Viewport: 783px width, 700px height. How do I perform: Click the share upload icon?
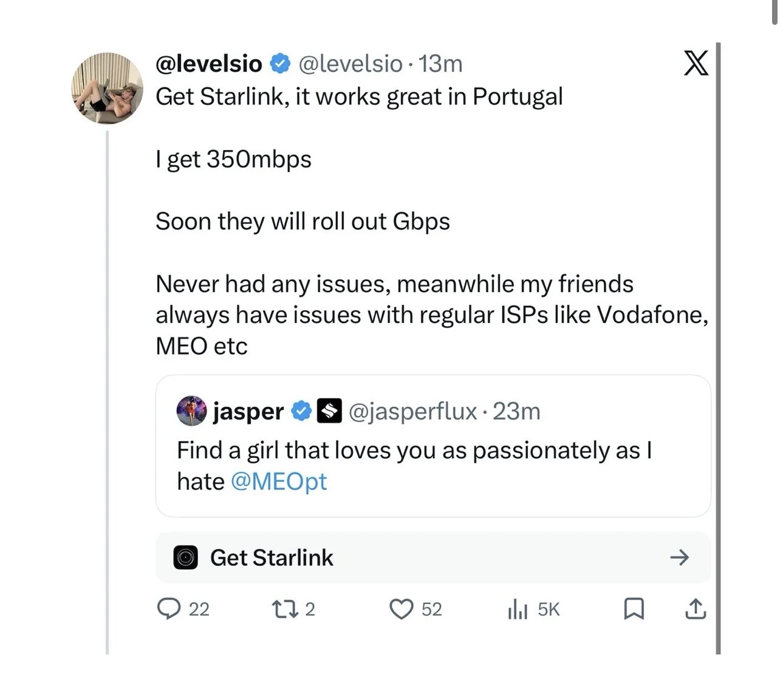tap(695, 608)
